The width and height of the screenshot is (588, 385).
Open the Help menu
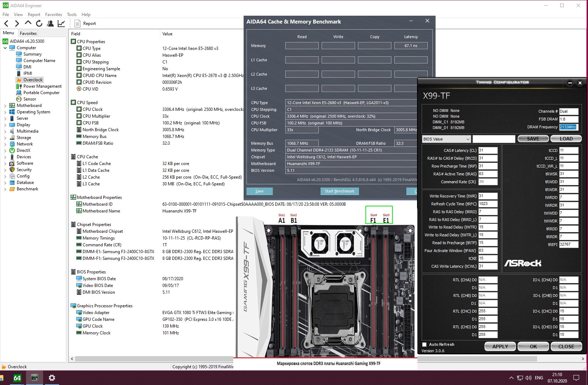[x=86, y=15]
